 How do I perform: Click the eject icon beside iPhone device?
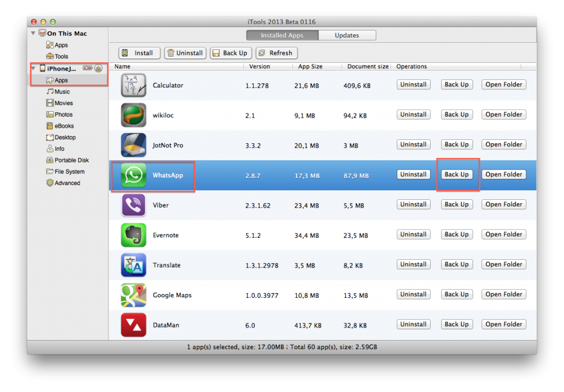98,68
